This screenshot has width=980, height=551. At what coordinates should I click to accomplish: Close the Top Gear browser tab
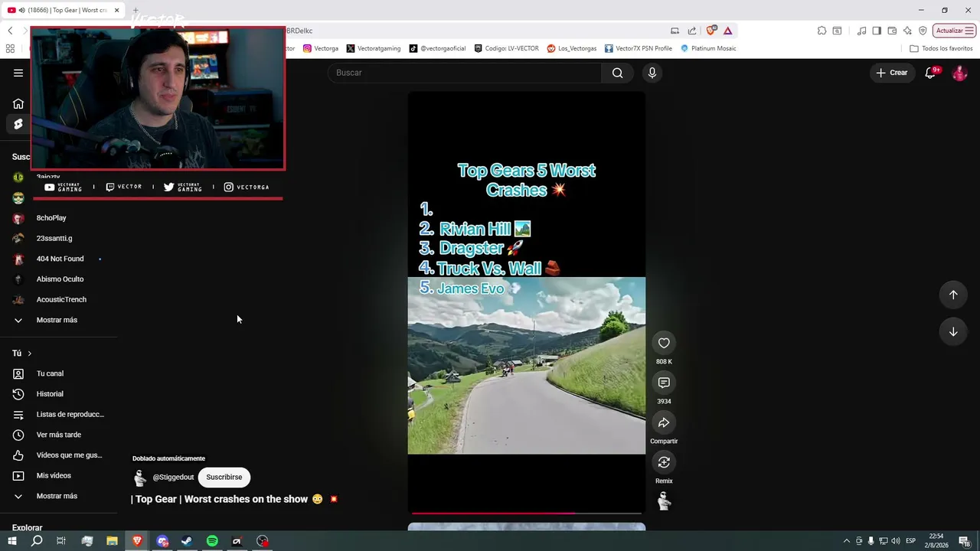click(x=116, y=10)
